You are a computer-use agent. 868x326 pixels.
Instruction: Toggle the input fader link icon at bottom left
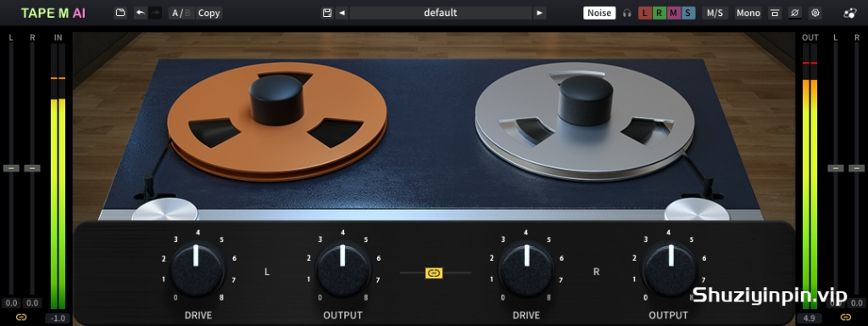click(x=21, y=318)
